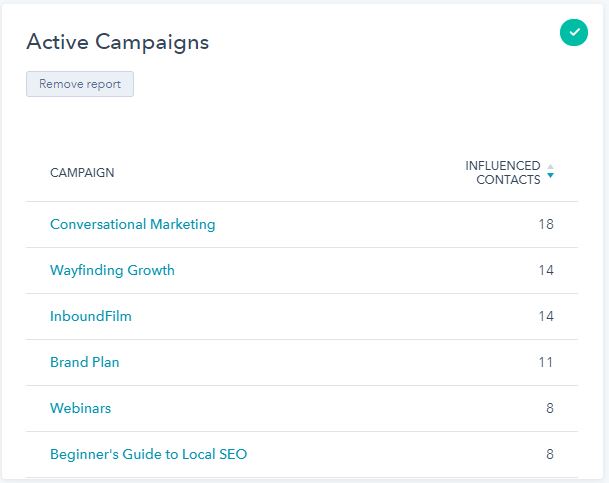
Task: Go to the Brand Plan campaign
Action: pyautogui.click(x=85, y=362)
